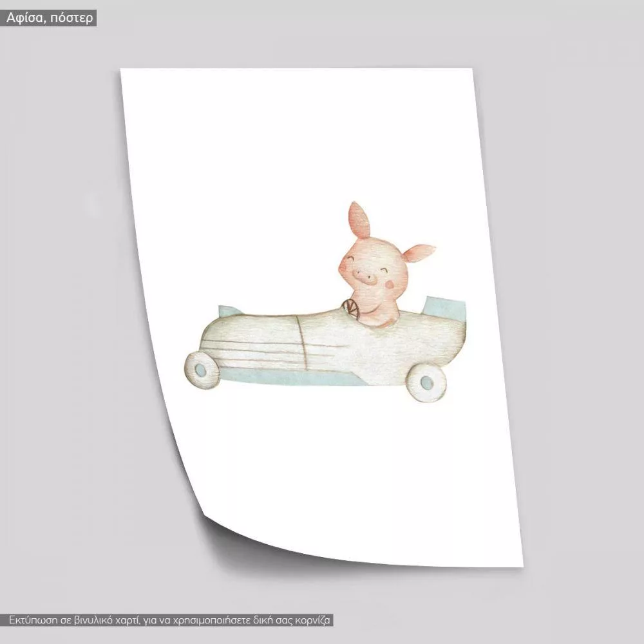Viewport: 644px width, 644px height.
Task: Click the orange steering wheel
Action: tap(350, 307)
